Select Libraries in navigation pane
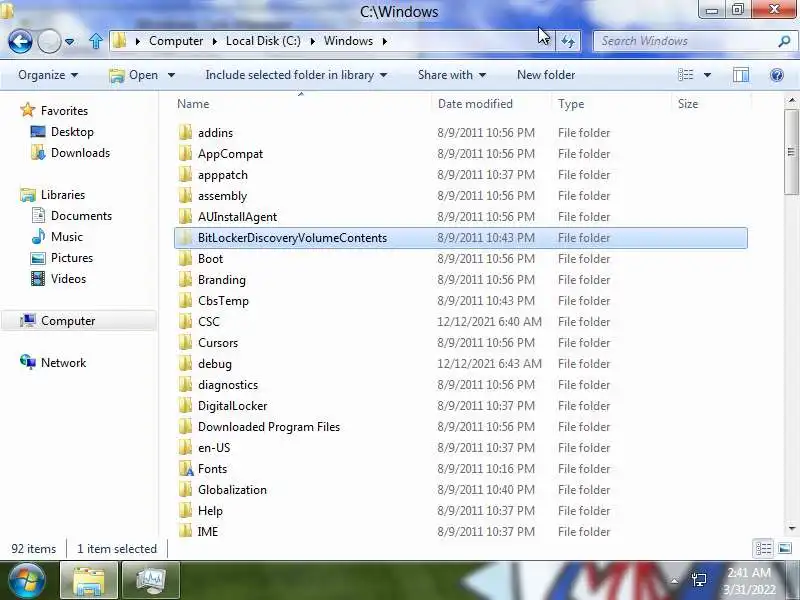This screenshot has width=800, height=600. pos(53,195)
